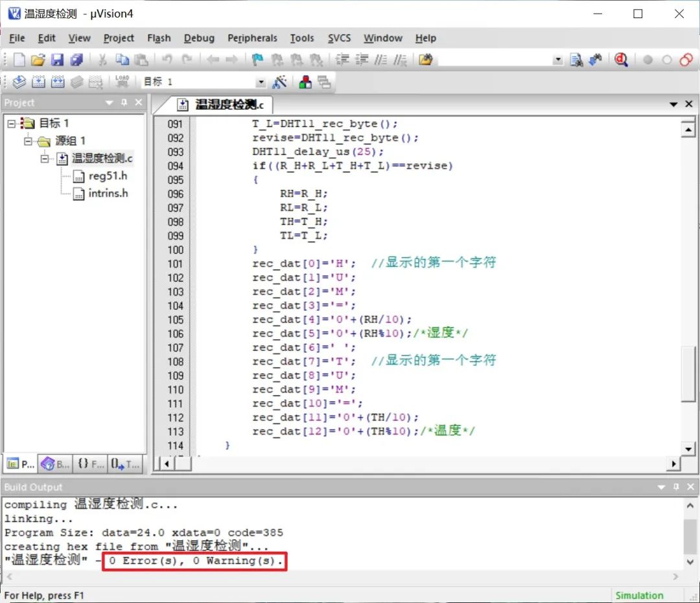Click the Download LOAD icon
Screen dimensions: 700x603
pyautogui.click(x=122, y=81)
